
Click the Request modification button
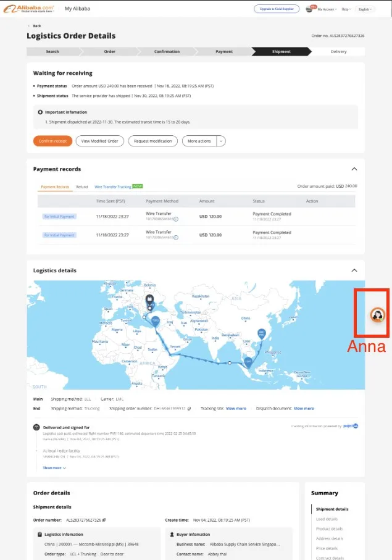[152, 141]
